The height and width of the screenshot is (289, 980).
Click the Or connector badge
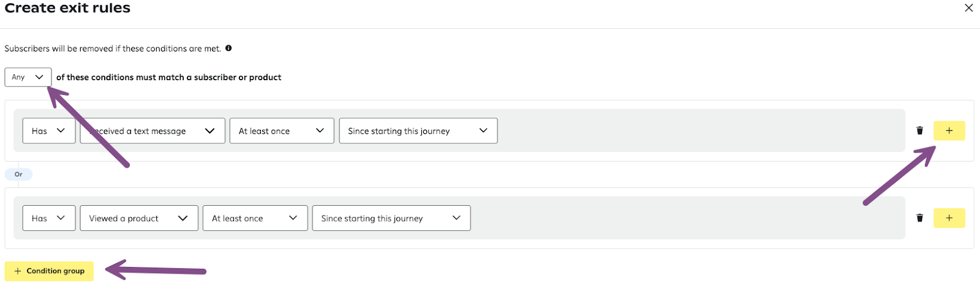18,175
